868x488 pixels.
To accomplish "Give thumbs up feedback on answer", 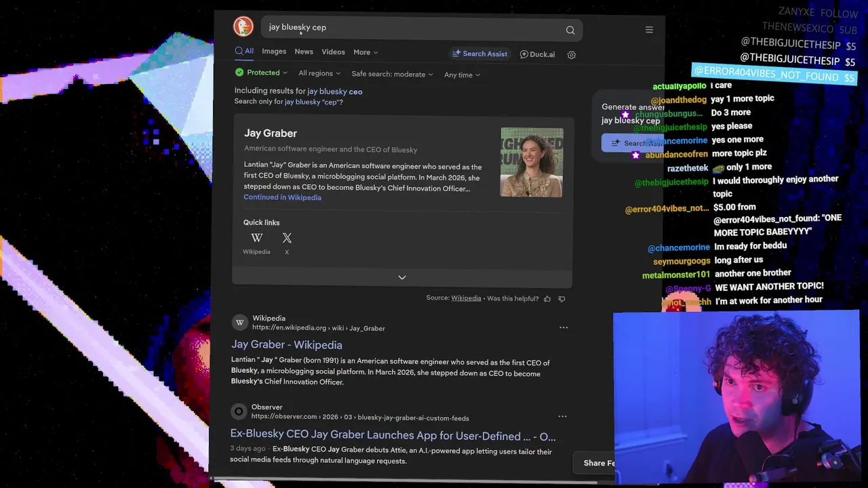I will [x=547, y=299].
